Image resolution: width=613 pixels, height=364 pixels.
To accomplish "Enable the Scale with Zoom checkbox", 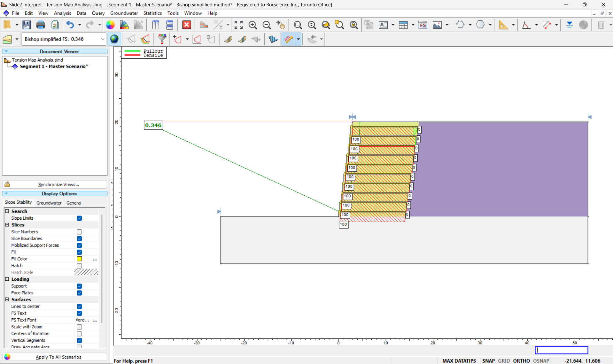I will [79, 327].
